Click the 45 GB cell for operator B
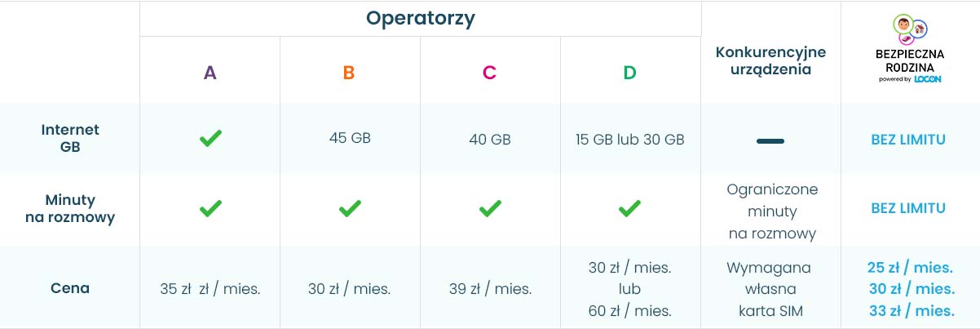The image size is (980, 329). pyautogui.click(x=350, y=138)
